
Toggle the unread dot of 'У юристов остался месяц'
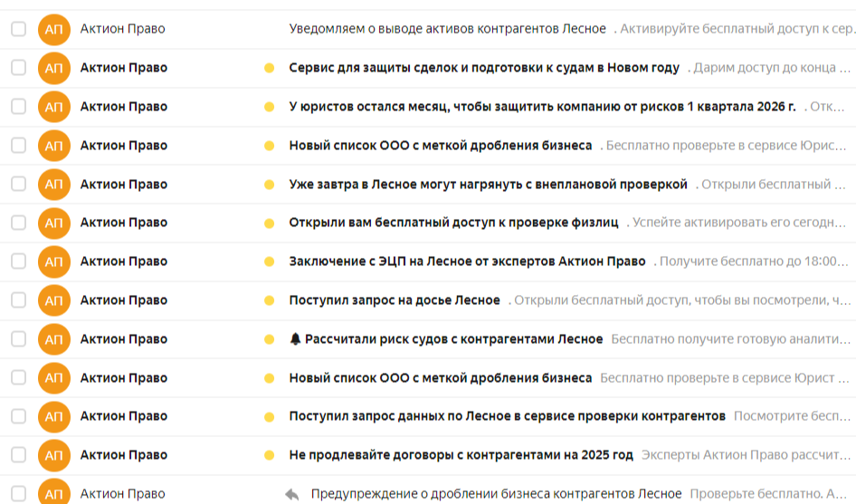[x=269, y=107]
